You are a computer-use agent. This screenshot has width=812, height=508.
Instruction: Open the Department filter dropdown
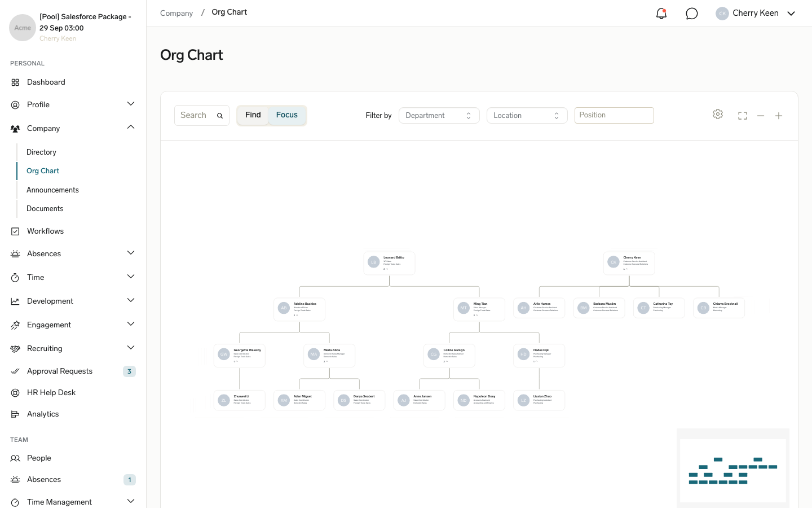439,116
